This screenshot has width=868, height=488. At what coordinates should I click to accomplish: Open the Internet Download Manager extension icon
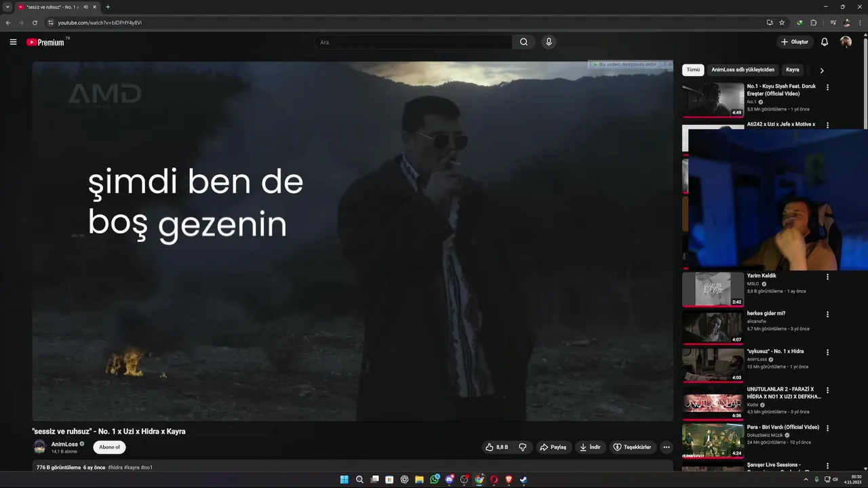[x=800, y=22]
